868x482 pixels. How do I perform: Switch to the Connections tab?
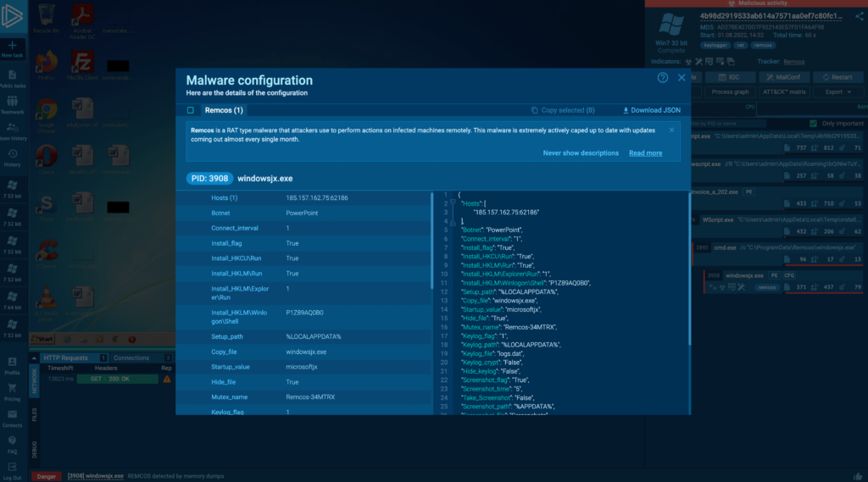(x=132, y=357)
